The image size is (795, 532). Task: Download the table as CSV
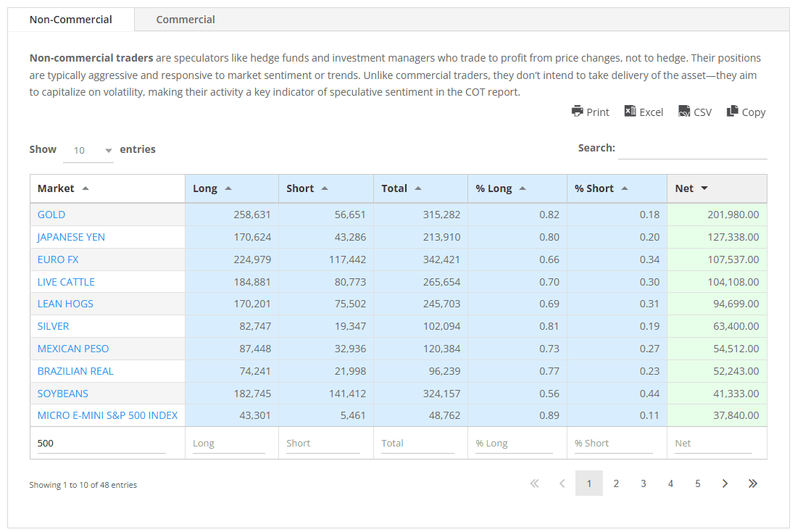click(x=694, y=112)
